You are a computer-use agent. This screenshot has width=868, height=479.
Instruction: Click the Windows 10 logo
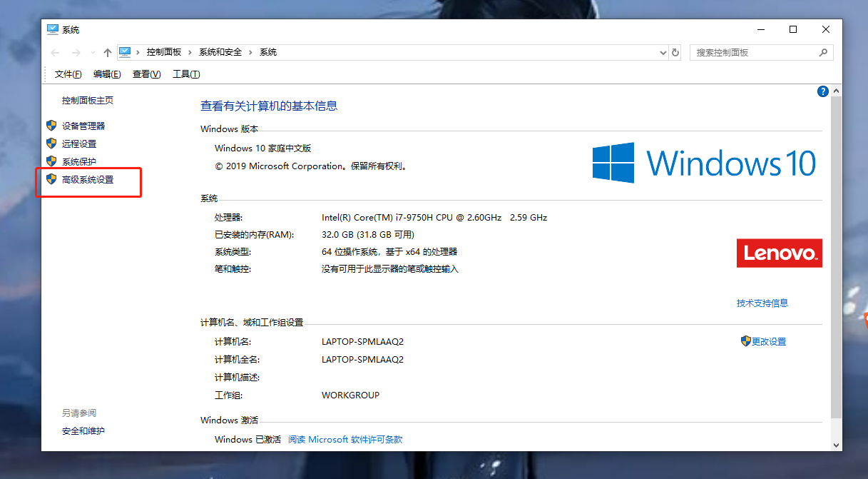704,163
